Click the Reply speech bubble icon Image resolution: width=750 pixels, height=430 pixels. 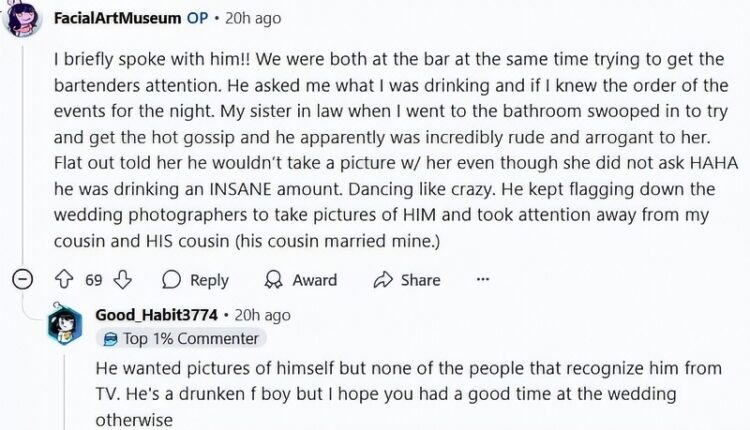pyautogui.click(x=171, y=280)
